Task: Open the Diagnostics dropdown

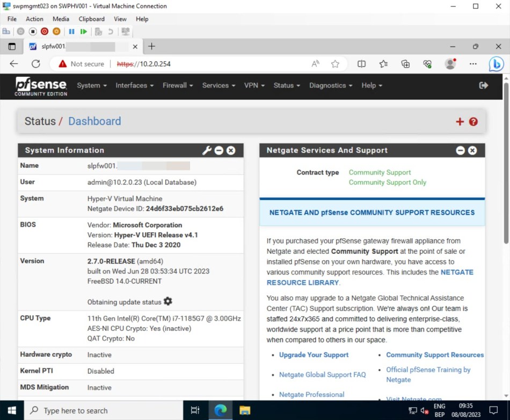Action: point(330,85)
